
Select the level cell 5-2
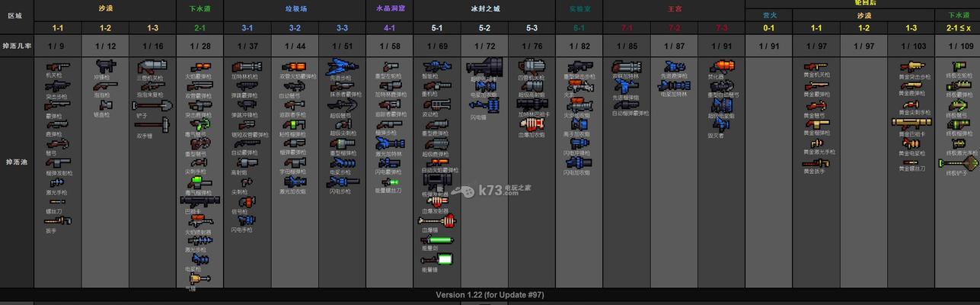click(484, 27)
